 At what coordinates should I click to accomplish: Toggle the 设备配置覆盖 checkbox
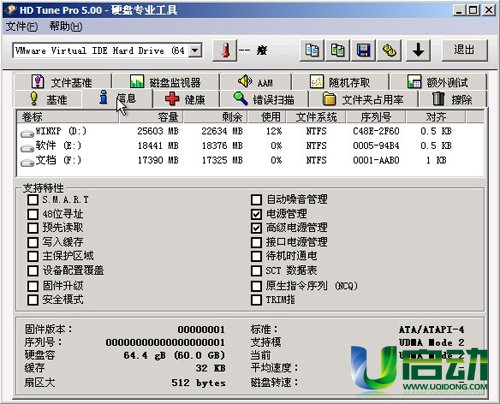(x=33, y=271)
